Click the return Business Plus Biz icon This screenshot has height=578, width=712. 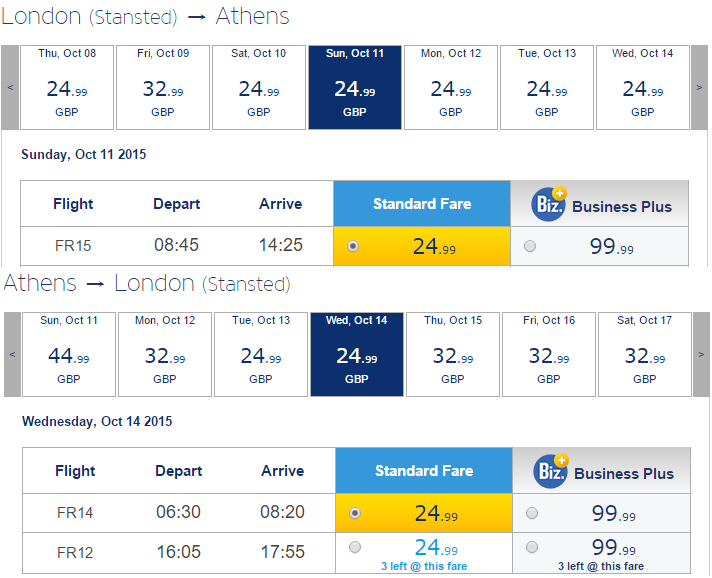(551, 471)
